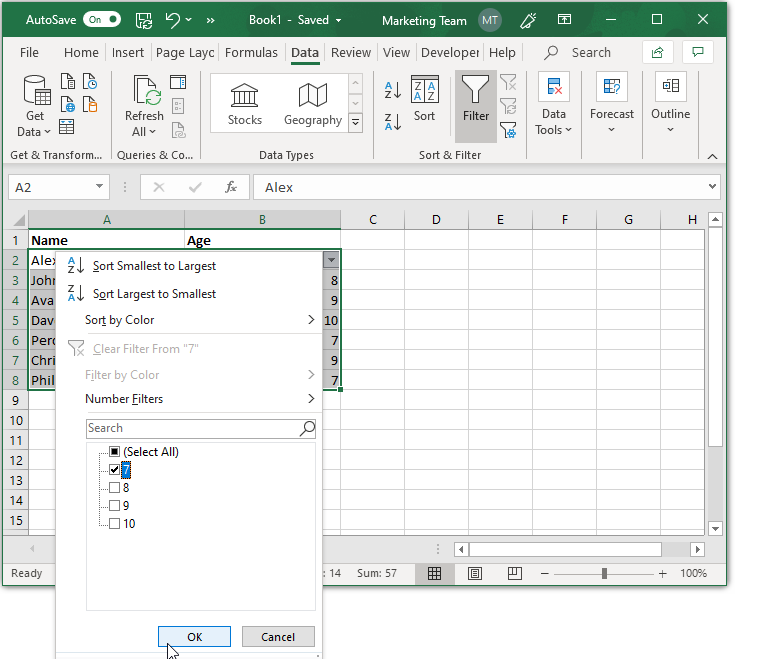
Task: Click the zoom out minus button
Action: tap(544, 573)
